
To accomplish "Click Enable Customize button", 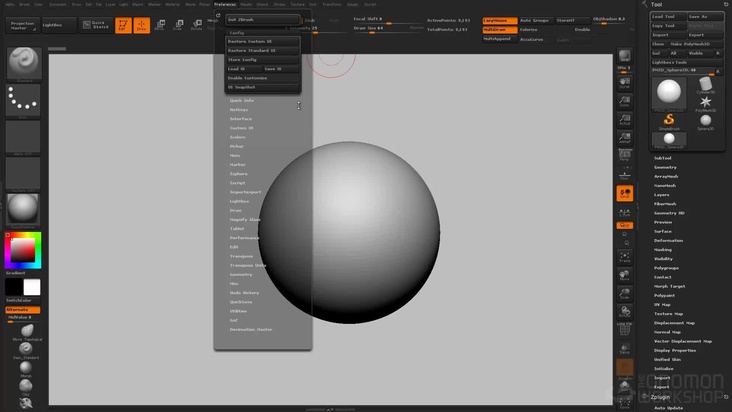I will pyautogui.click(x=262, y=78).
